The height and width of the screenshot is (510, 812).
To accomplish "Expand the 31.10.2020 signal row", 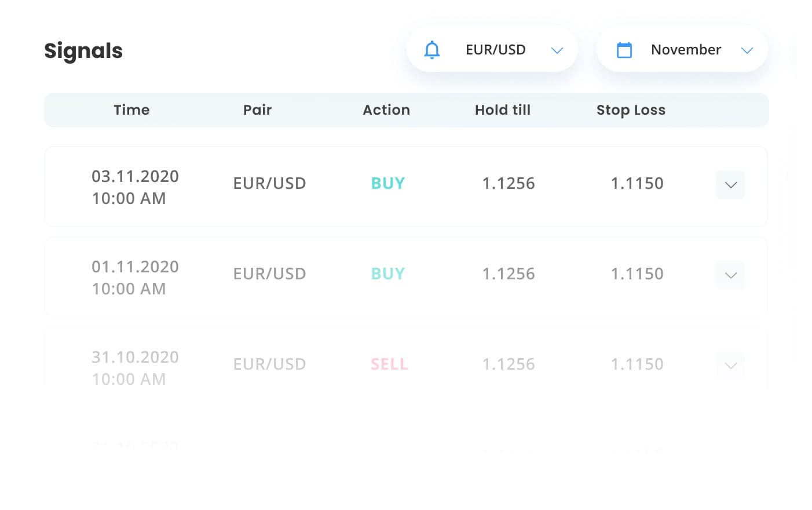I will [x=730, y=366].
